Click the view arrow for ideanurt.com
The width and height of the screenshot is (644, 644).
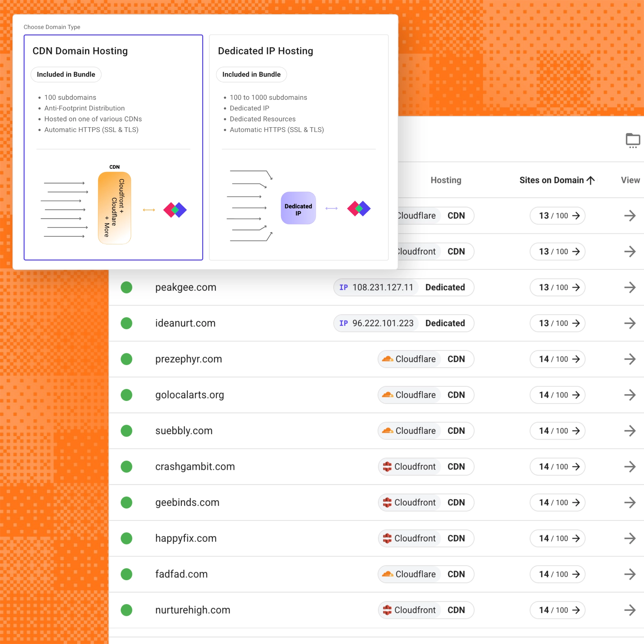(x=630, y=323)
